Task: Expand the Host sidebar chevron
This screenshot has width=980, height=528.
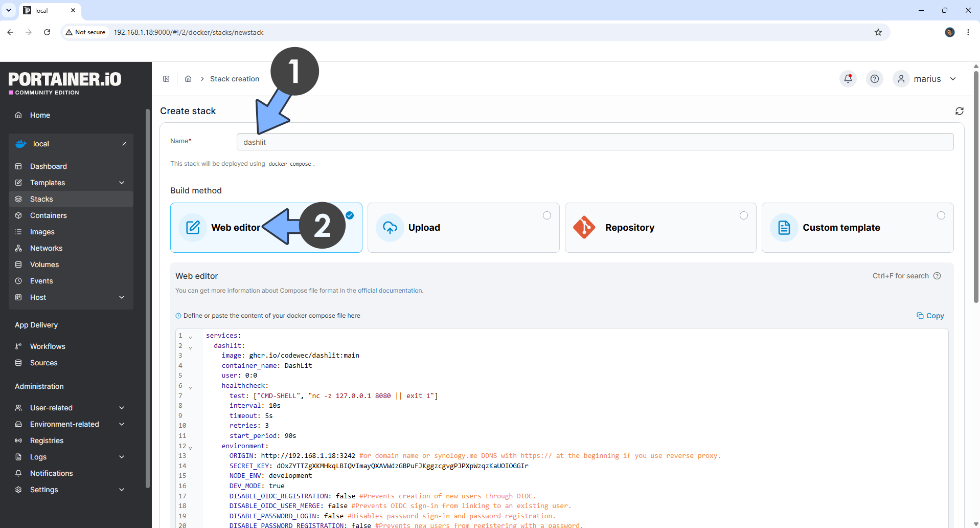Action: tap(122, 297)
